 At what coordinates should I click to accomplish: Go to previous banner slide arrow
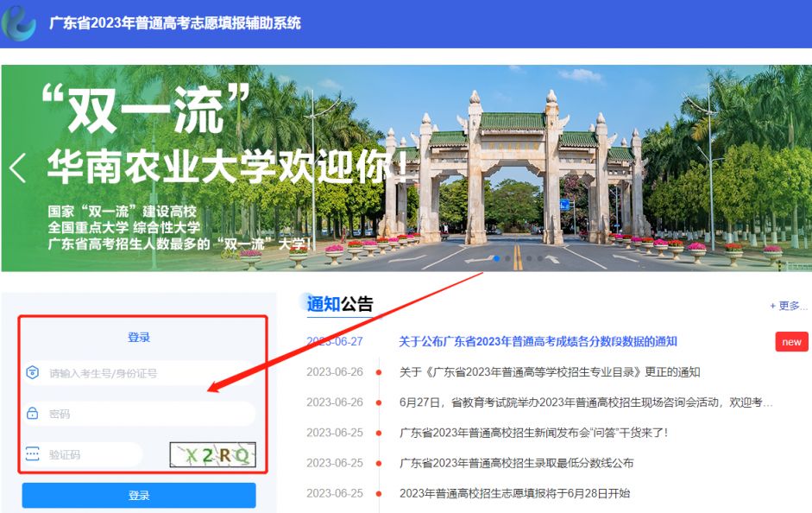(x=17, y=168)
